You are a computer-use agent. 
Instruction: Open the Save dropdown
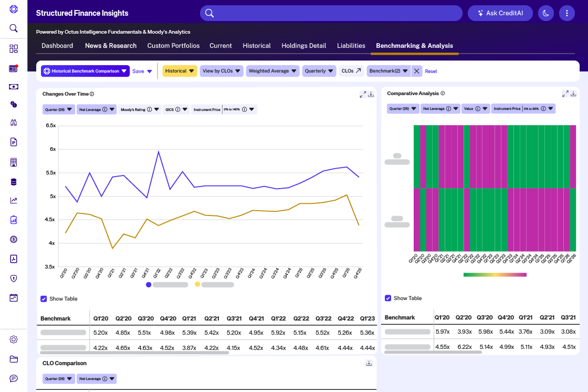142,71
